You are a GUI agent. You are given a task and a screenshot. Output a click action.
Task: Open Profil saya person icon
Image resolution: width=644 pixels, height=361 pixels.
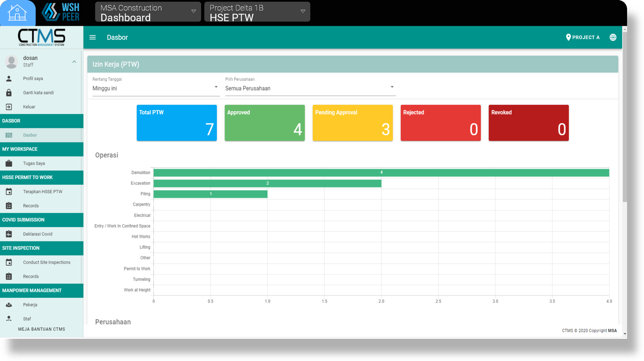coord(9,78)
